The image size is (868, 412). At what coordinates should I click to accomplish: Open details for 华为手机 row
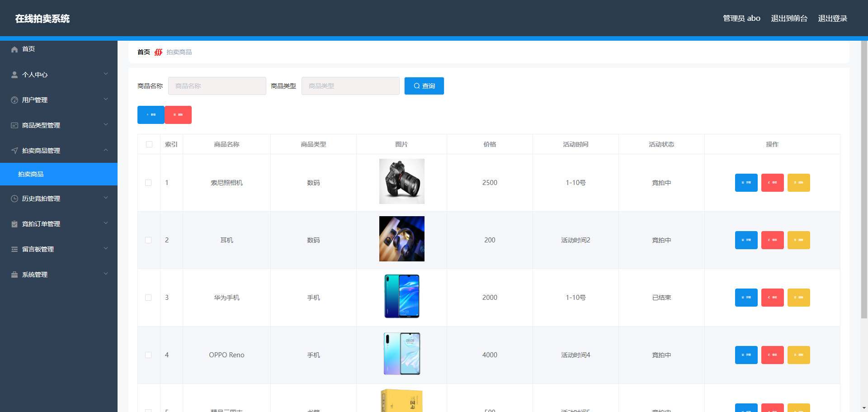pyautogui.click(x=746, y=298)
